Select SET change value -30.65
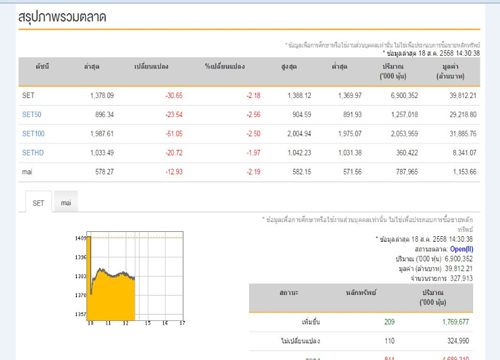The height and width of the screenshot is (360, 500). coord(174,96)
